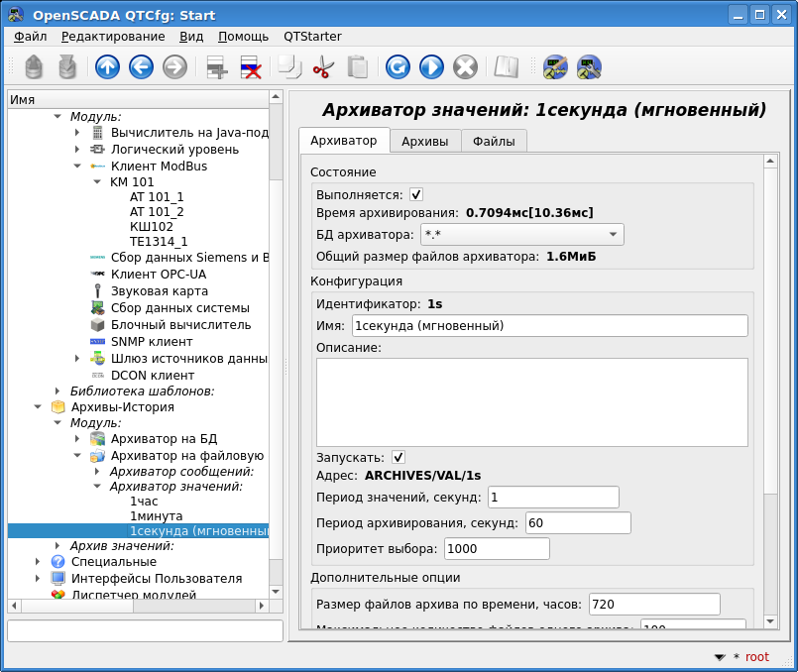The image size is (798, 672).
Task: Click the DB archiver module icon
Action: [x=98, y=438]
